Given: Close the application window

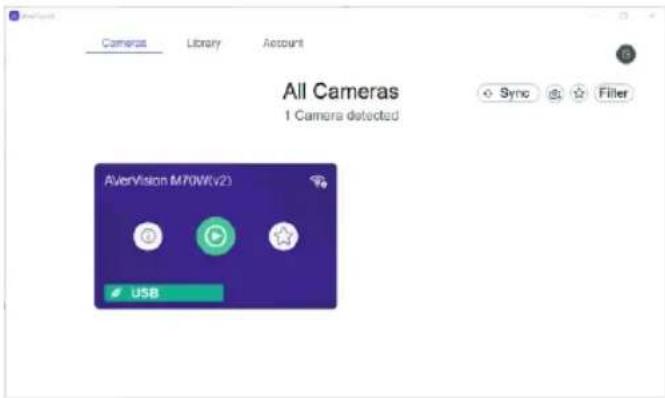Looking at the screenshot, I should (x=652, y=16).
